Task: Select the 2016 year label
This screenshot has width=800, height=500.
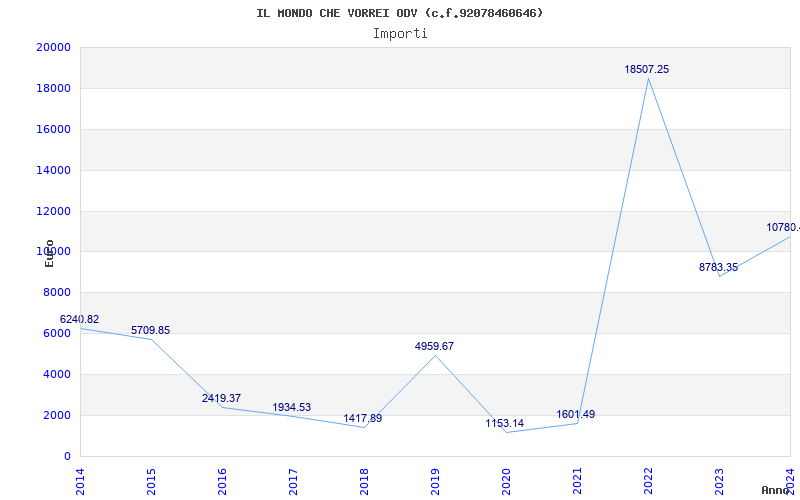Action: point(222,482)
